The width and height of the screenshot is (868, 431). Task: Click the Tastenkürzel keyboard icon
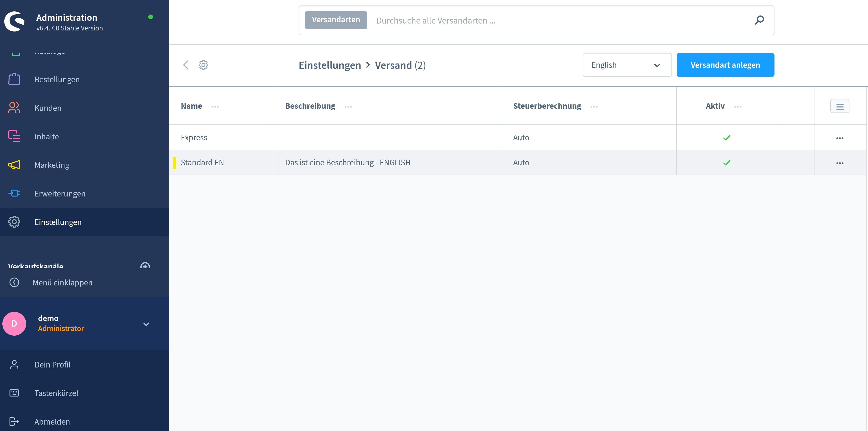coord(14,393)
